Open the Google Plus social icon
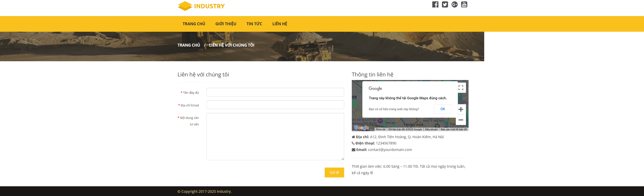This screenshot has height=196, width=644. (455, 4)
